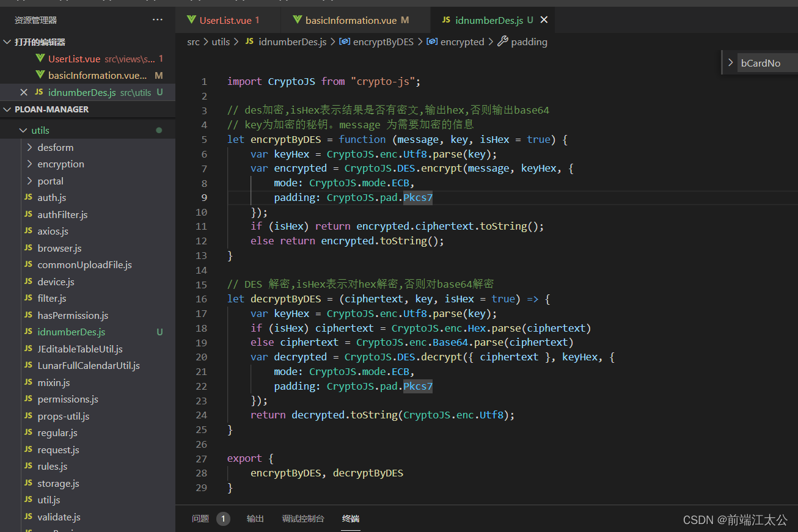Close idnumberDes.js in the open editors list

(24, 92)
